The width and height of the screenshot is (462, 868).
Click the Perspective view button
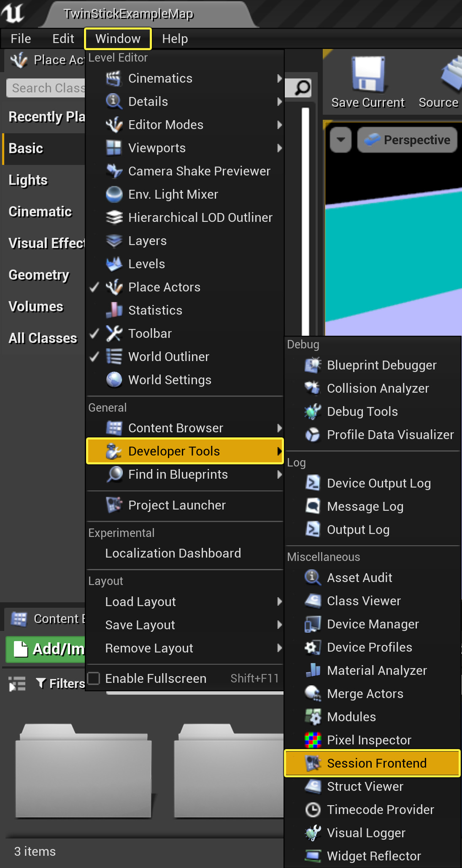(x=408, y=140)
